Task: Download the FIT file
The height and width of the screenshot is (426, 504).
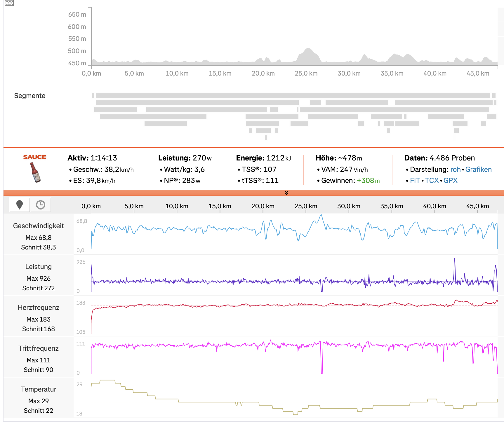Action: click(415, 181)
